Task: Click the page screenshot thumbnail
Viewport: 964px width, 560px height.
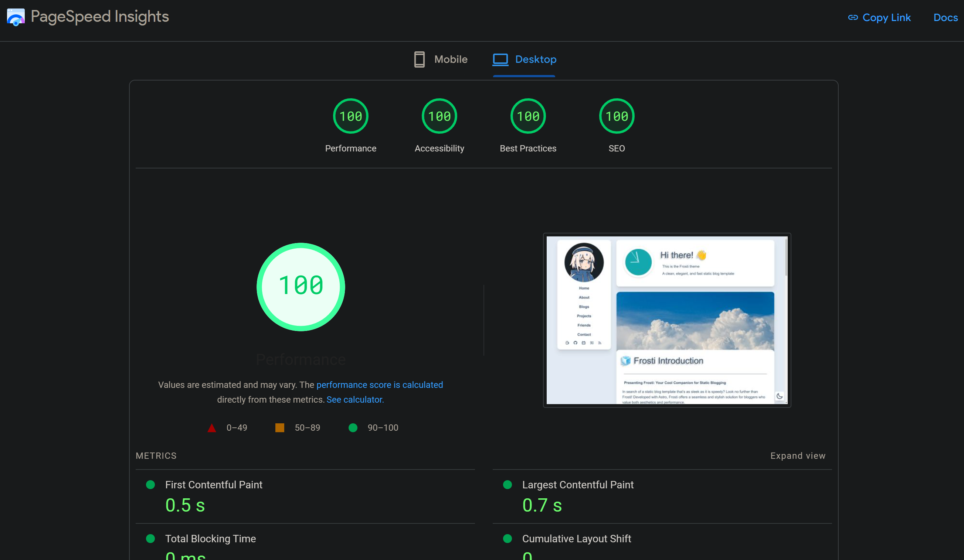Action: (666, 320)
